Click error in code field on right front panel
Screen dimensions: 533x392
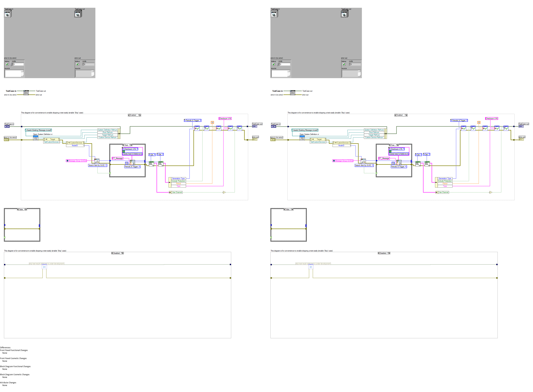285,64
